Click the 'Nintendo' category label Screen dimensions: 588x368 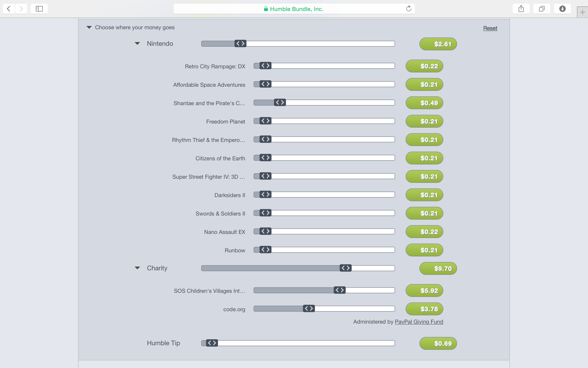tap(160, 43)
